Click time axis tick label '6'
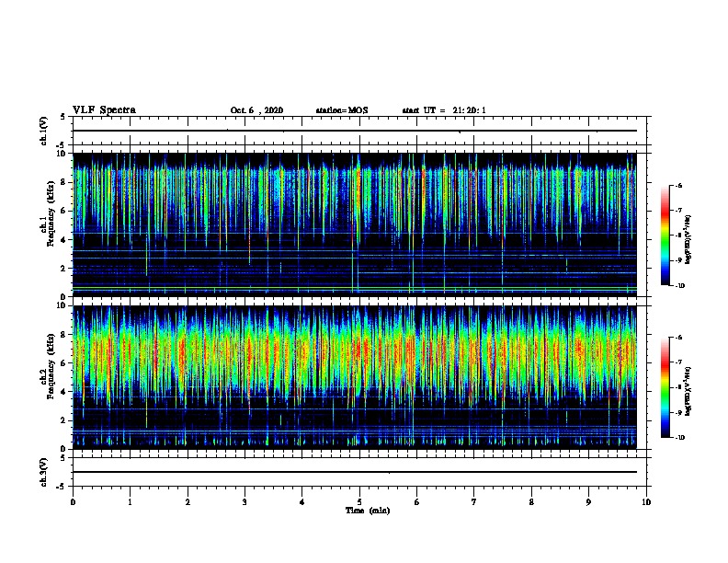Viewport: 728px width, 563px height. (x=417, y=501)
